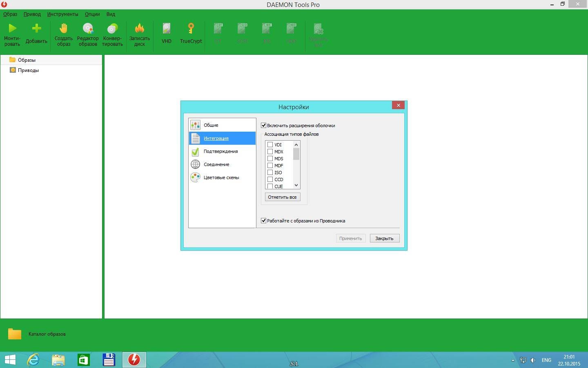Click the Применить button
Screen dimensions: 588x368
coord(351,238)
